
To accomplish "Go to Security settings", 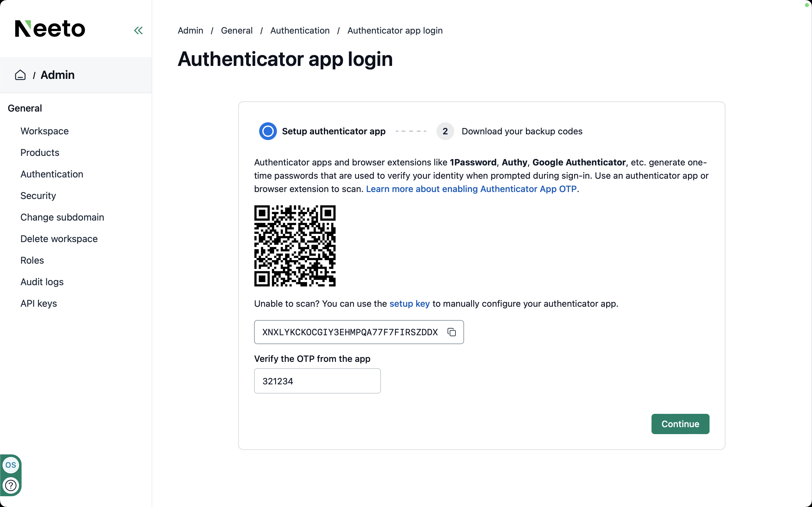I will pyautogui.click(x=38, y=196).
